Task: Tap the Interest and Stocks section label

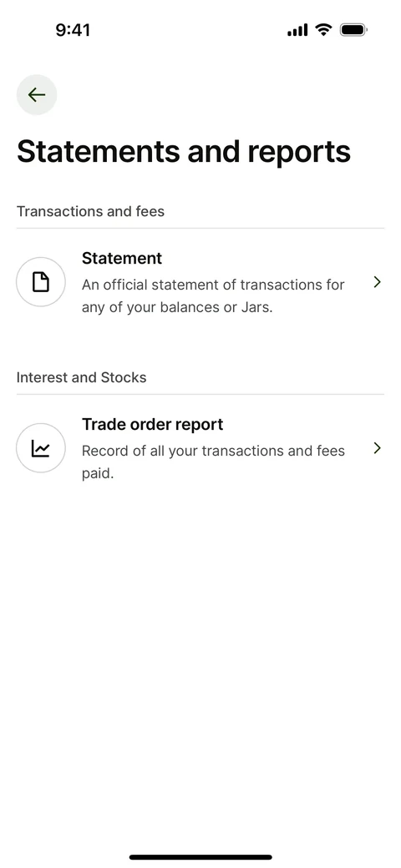Action: pyautogui.click(x=81, y=377)
